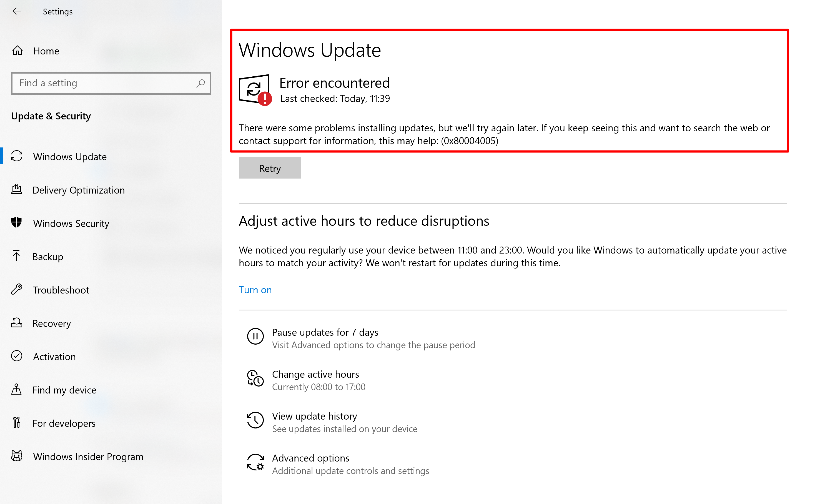Click the Pause updates pause icon
The image size is (835, 504).
[255, 336]
